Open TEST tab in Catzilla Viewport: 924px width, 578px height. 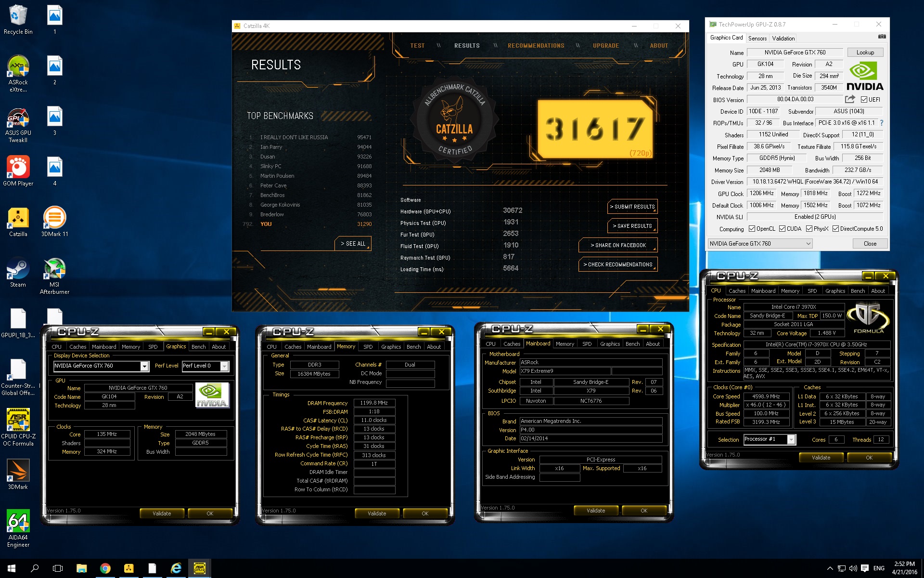tap(417, 46)
